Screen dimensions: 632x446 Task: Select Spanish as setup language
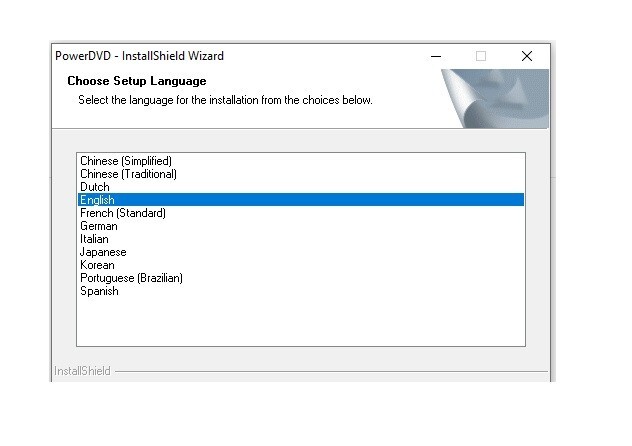[301, 291]
